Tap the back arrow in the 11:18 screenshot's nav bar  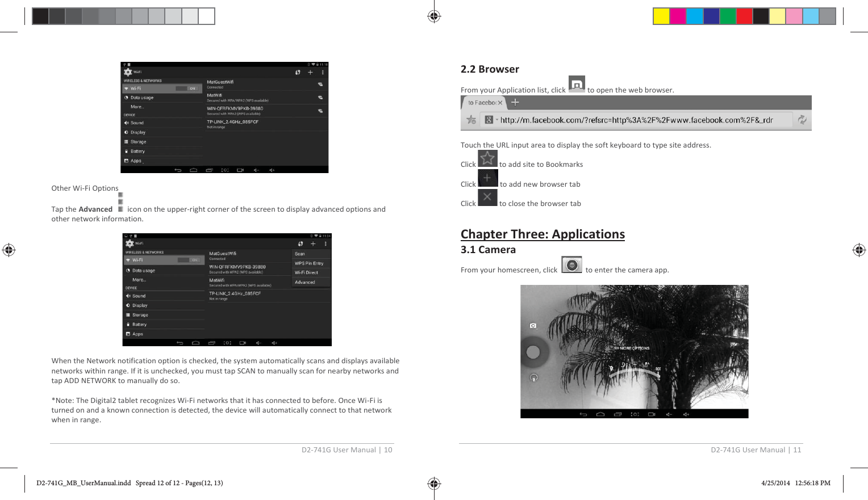(x=178, y=170)
